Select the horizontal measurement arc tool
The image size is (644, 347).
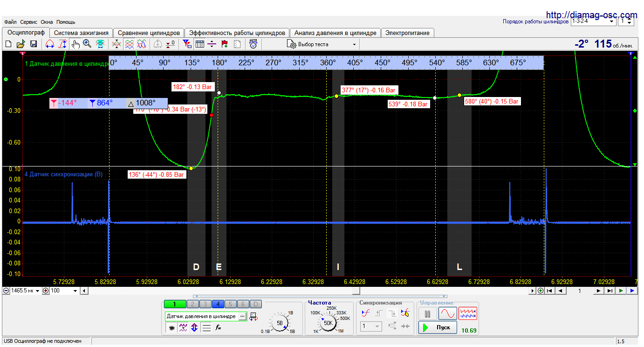(x=49, y=44)
